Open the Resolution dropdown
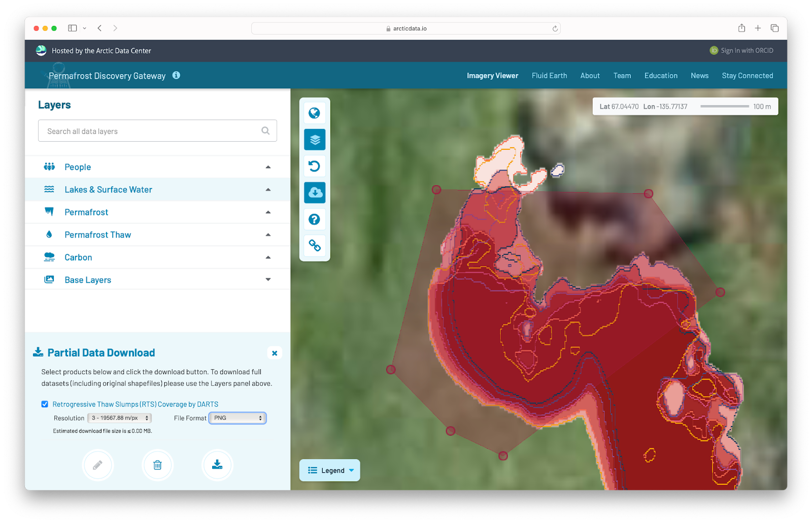 click(120, 418)
